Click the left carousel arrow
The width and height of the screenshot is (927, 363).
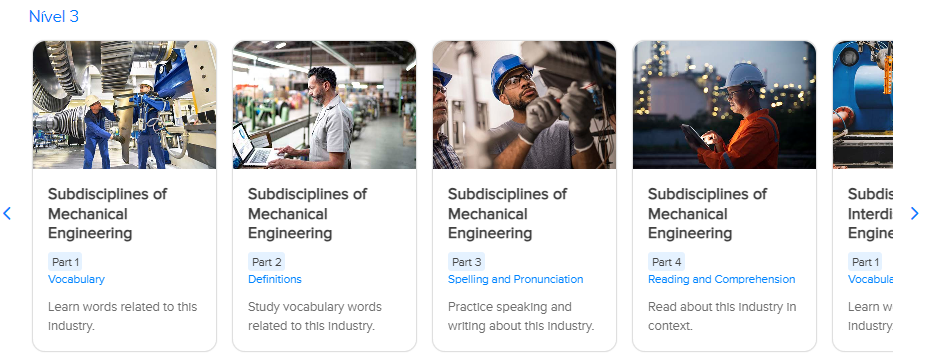pos(7,213)
